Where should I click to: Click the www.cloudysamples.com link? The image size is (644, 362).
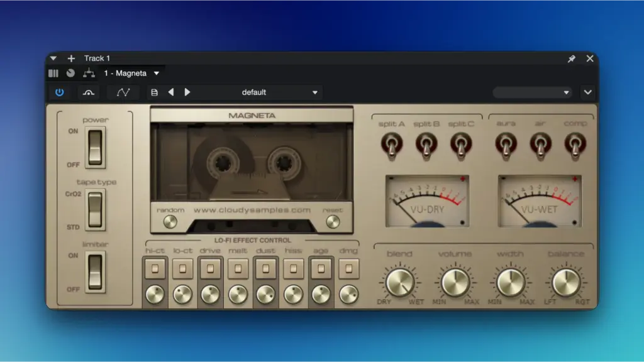(x=252, y=210)
